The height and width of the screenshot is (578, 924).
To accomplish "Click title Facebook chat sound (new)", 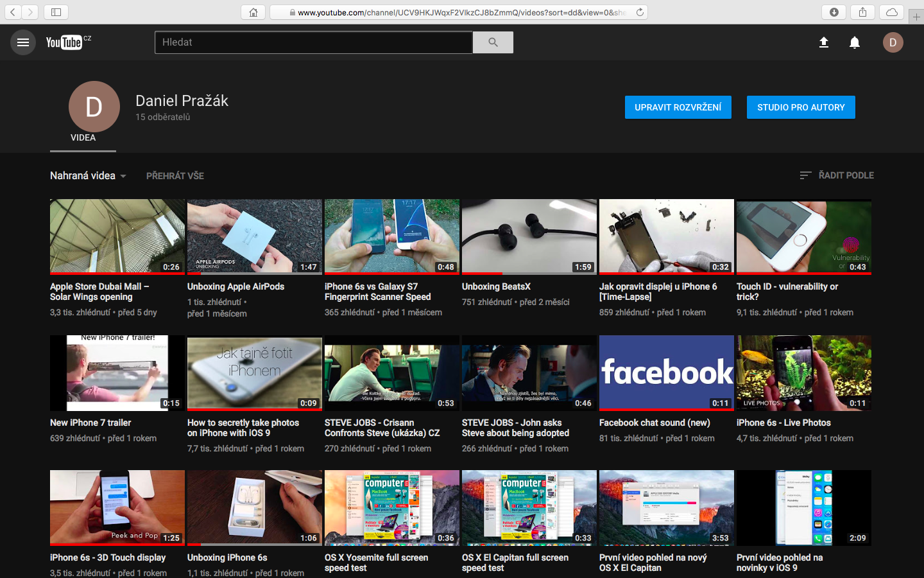I will click(654, 423).
